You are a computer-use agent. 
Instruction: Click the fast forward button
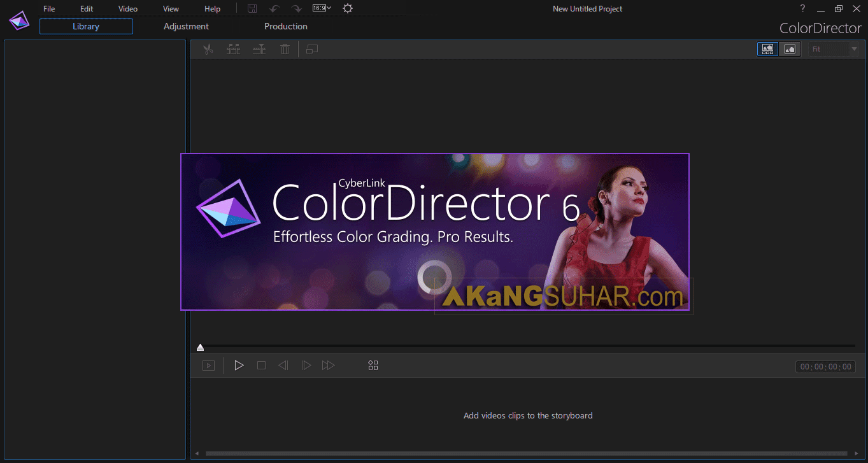[x=329, y=365]
